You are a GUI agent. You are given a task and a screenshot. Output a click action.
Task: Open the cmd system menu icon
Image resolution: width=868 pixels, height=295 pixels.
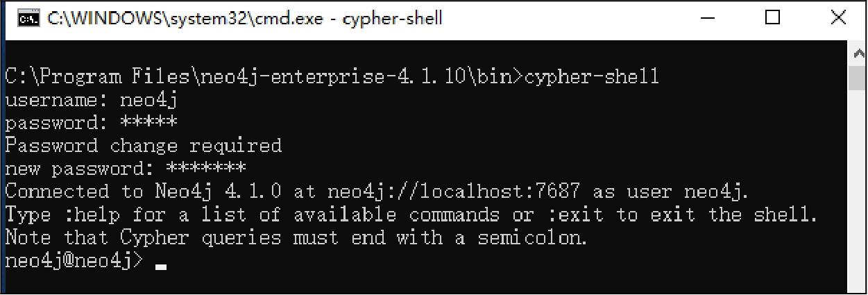[28, 18]
